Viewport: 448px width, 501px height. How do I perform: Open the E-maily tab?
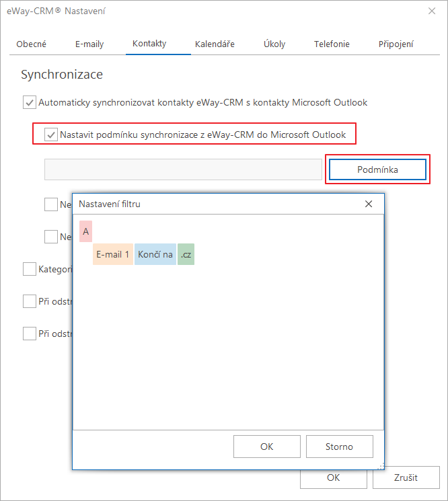[89, 44]
